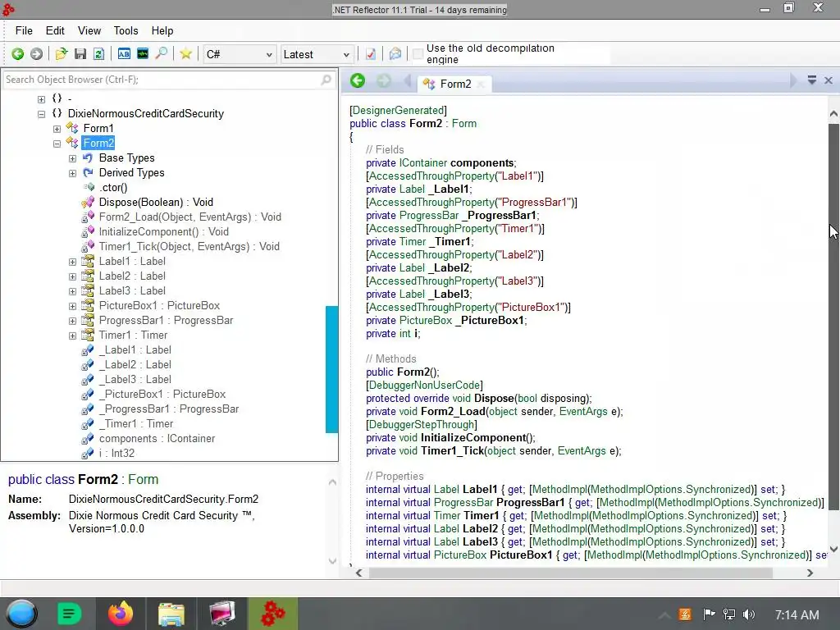Expand the PictureBox1 : PictureBox property node
Image resolution: width=840 pixels, height=630 pixels.
(72, 306)
